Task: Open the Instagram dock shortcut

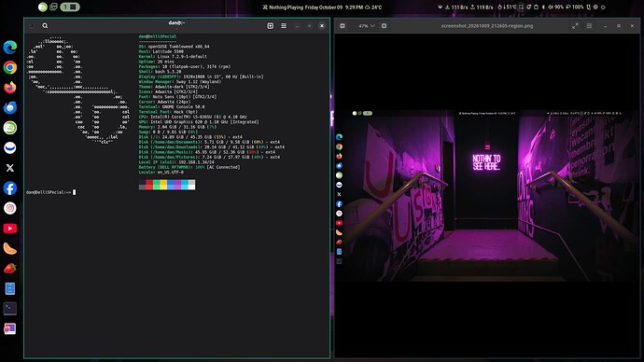Action: click(10, 208)
